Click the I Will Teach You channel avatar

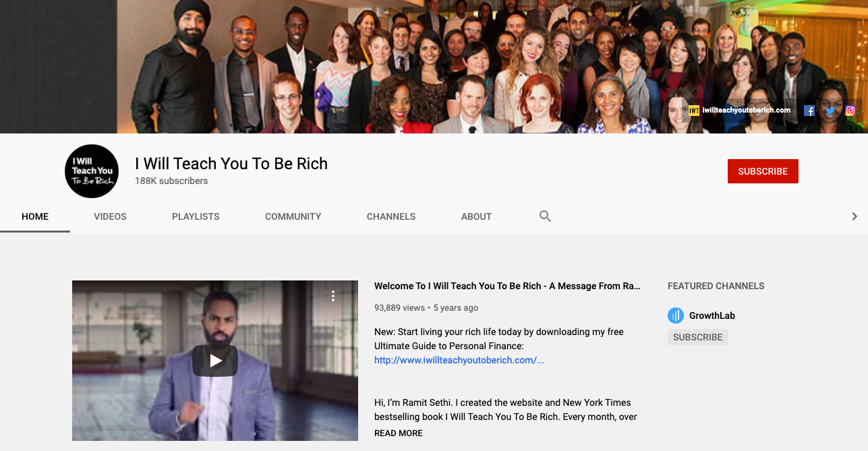[x=92, y=171]
